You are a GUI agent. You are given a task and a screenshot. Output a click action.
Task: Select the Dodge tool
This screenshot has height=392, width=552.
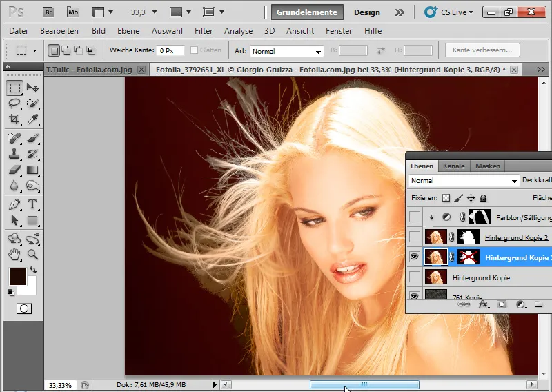click(32, 186)
